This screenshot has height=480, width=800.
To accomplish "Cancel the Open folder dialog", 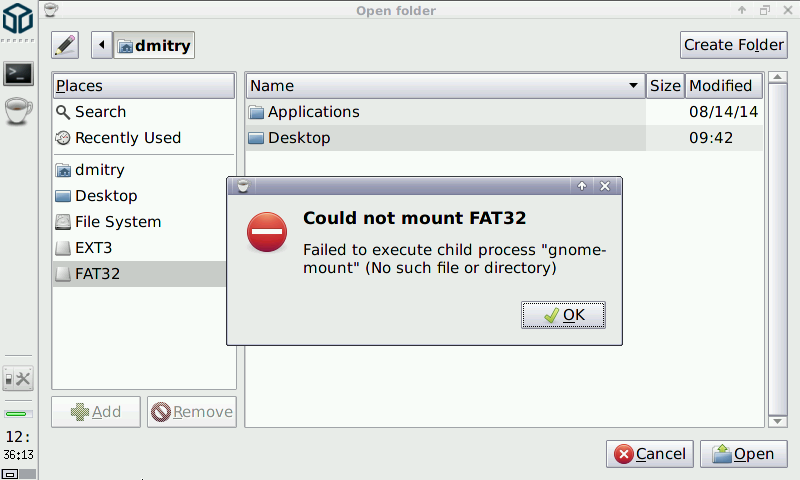I will (x=650, y=454).
